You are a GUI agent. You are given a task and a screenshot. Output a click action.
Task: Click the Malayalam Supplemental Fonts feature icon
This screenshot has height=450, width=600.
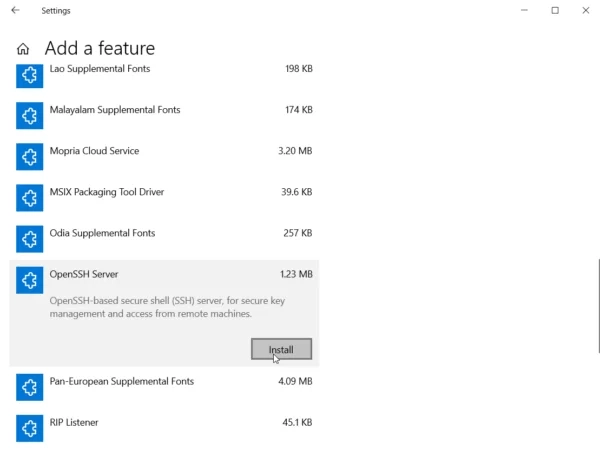pyautogui.click(x=29, y=115)
